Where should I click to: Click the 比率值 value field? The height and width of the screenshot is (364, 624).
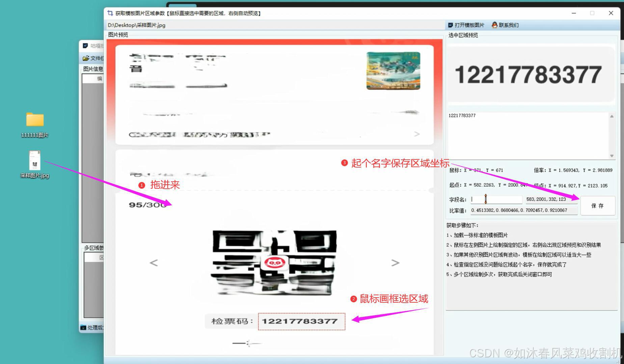(524, 210)
